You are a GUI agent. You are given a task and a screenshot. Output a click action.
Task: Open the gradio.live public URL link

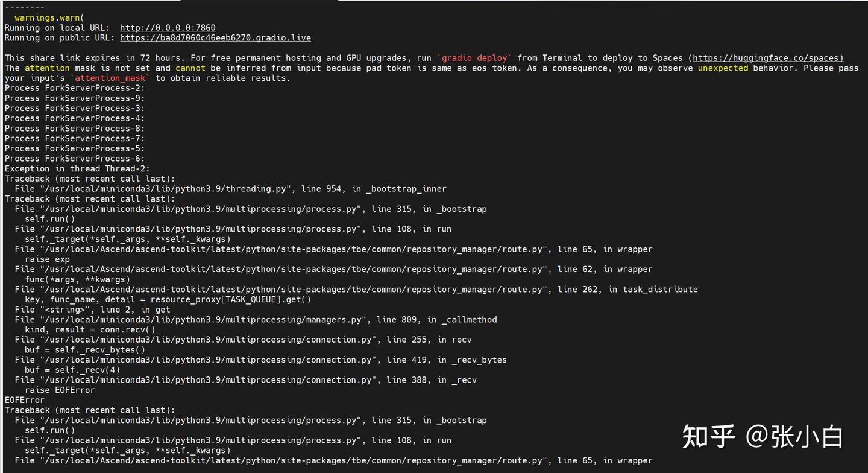[215, 38]
